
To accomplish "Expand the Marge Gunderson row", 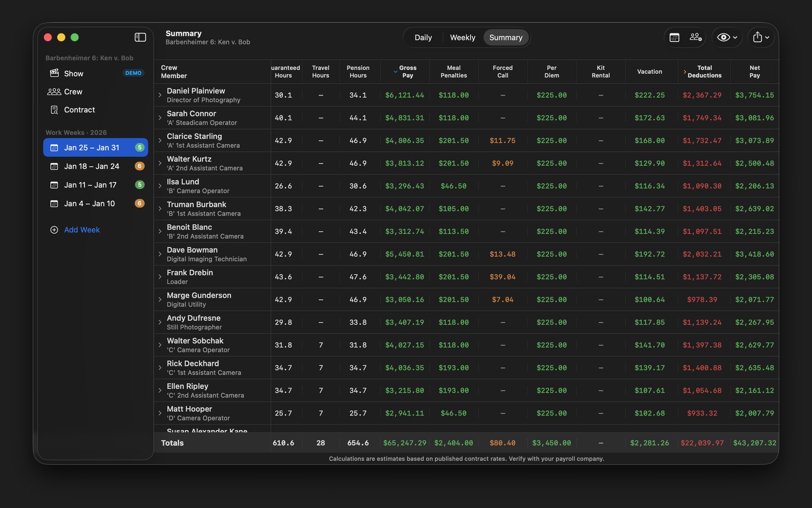I will pos(160,300).
